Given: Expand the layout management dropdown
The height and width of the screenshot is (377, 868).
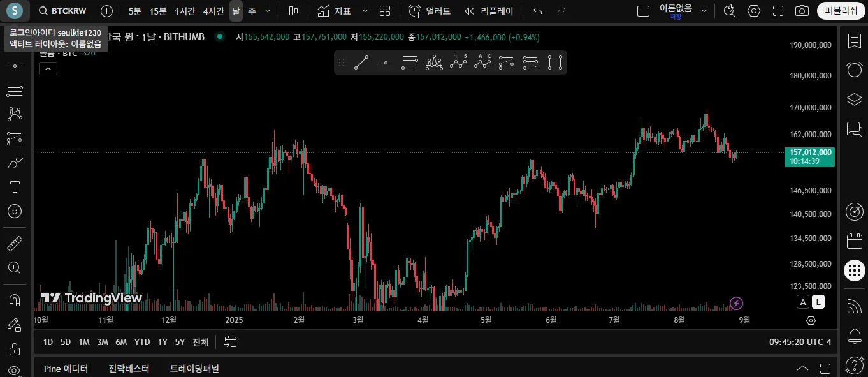Looking at the screenshot, I should tap(704, 11).
